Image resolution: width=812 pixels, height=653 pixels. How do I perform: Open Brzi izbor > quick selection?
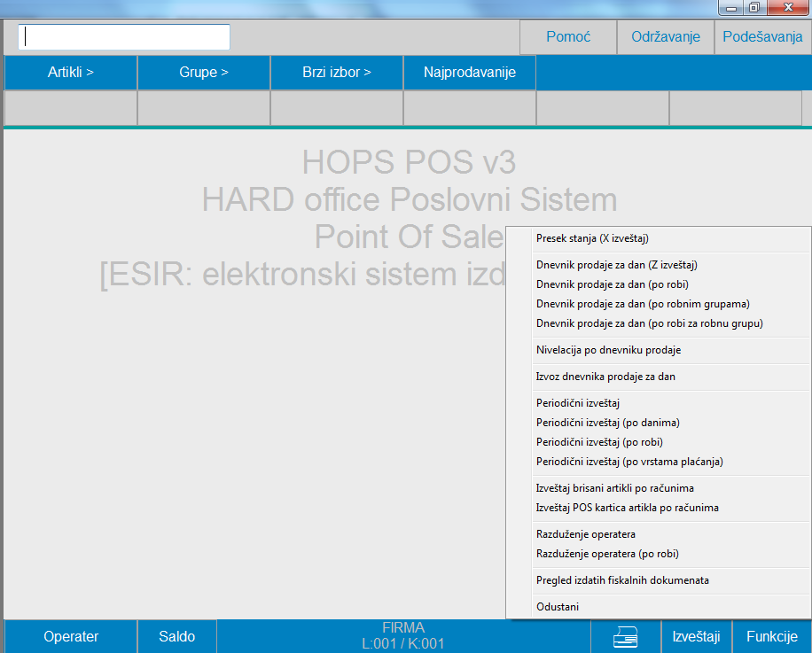point(337,73)
